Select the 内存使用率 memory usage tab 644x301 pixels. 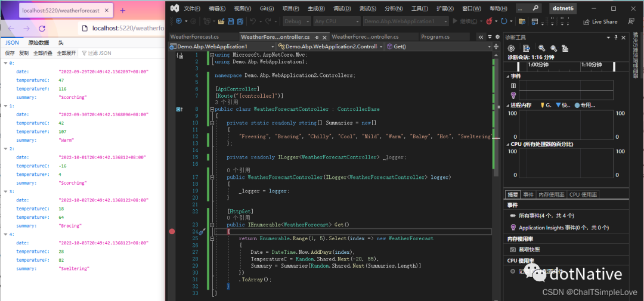tap(552, 195)
